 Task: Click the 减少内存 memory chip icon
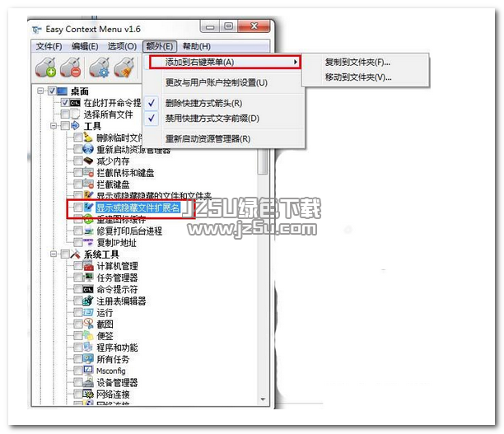pos(88,161)
